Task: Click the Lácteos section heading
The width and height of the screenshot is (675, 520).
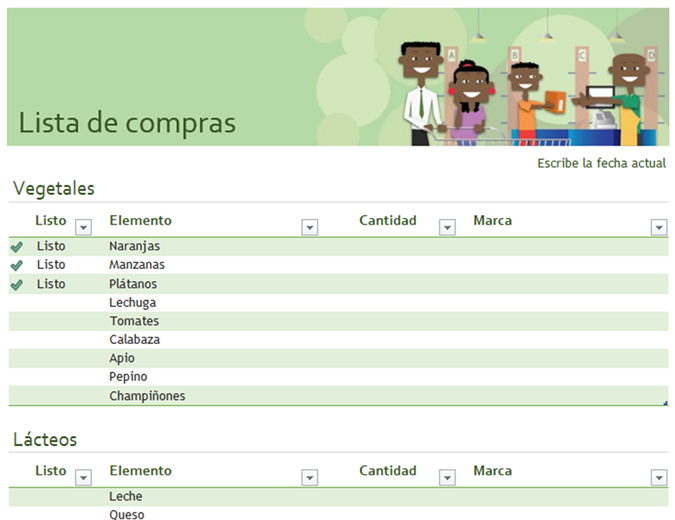Action: tap(45, 439)
